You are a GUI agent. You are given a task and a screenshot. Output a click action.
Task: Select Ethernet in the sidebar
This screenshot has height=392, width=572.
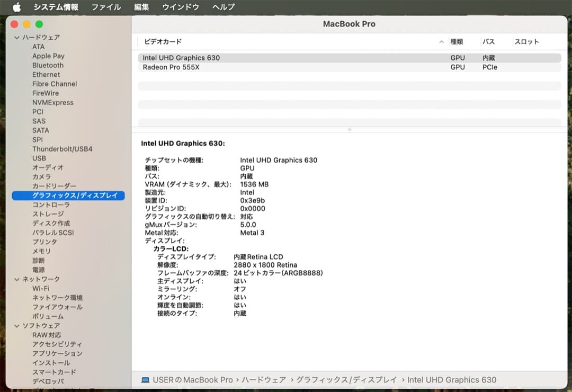(46, 75)
